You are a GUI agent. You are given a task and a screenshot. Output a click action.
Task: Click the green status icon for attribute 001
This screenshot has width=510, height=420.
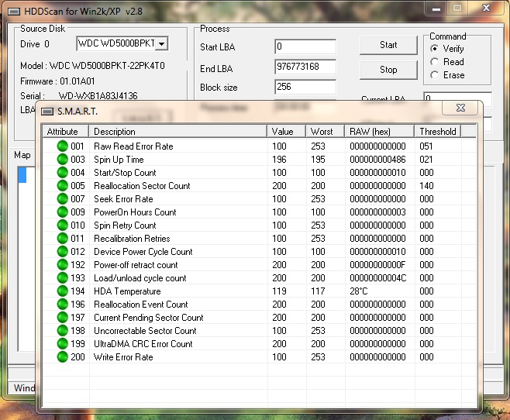[x=62, y=146]
